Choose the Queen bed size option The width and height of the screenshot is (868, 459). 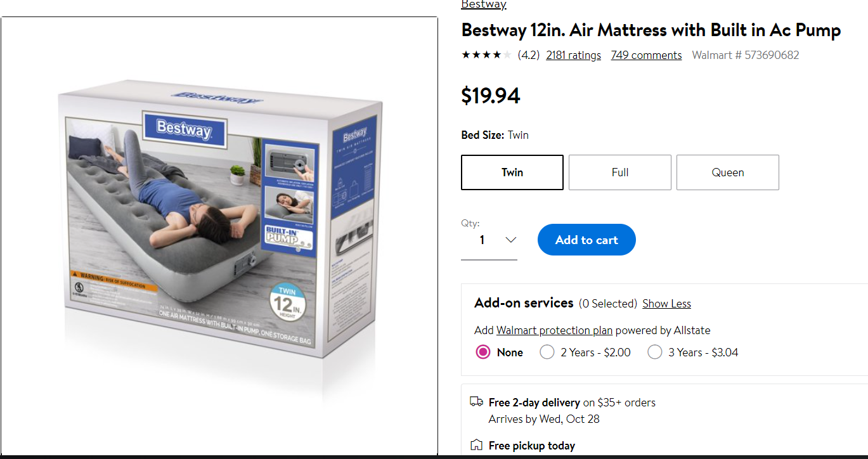click(728, 172)
